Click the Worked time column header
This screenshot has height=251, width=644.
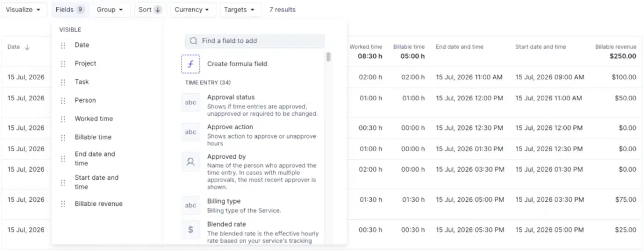pyautogui.click(x=366, y=47)
